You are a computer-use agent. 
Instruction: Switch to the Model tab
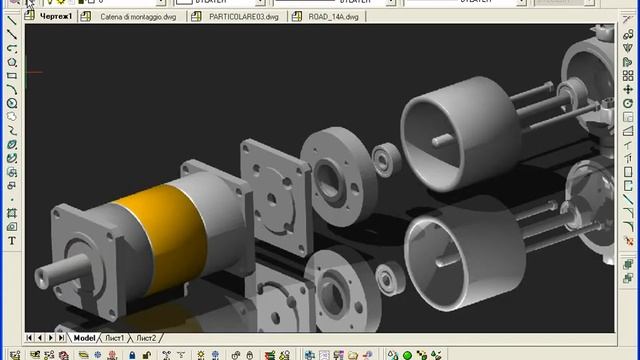(x=84, y=338)
